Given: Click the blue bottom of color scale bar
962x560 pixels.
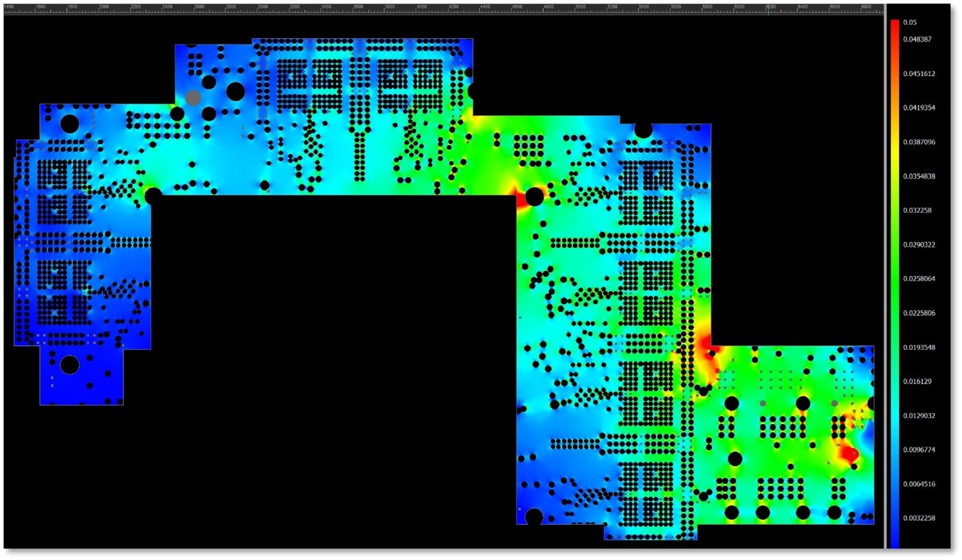Looking at the screenshot, I should click(x=895, y=537).
